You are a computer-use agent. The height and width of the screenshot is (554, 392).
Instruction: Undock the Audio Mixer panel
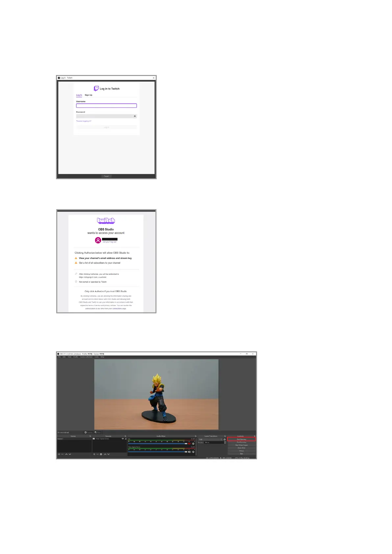point(196,436)
